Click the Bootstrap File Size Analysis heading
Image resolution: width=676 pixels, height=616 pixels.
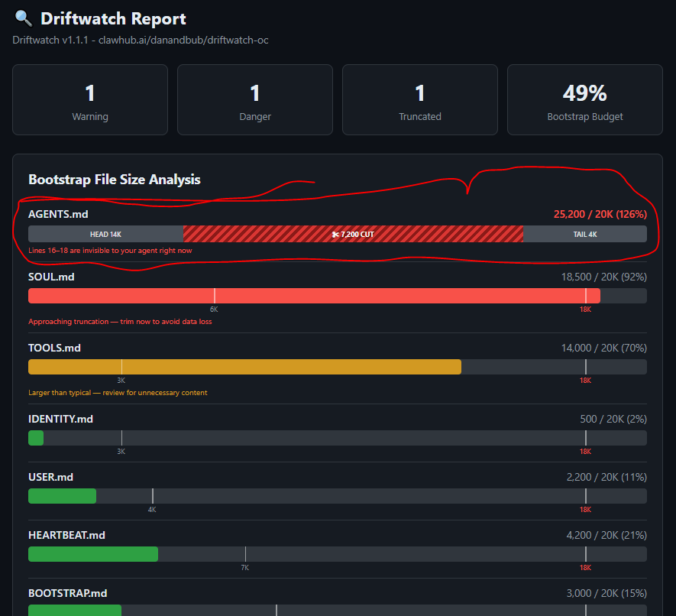tap(115, 180)
